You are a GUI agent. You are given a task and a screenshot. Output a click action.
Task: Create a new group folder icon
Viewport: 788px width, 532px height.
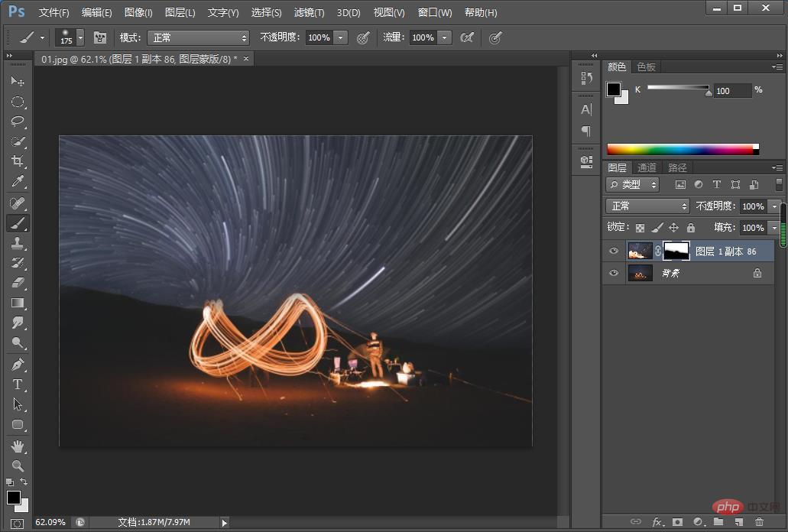tap(718, 522)
